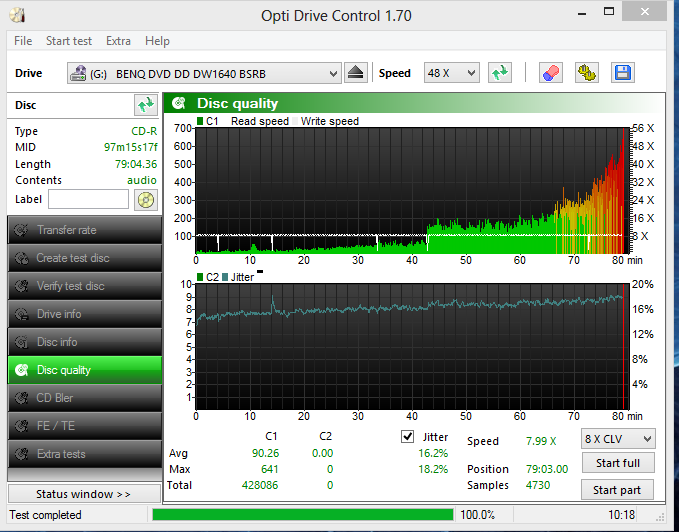Open the Help menu
This screenshot has height=532, width=679.
point(157,41)
